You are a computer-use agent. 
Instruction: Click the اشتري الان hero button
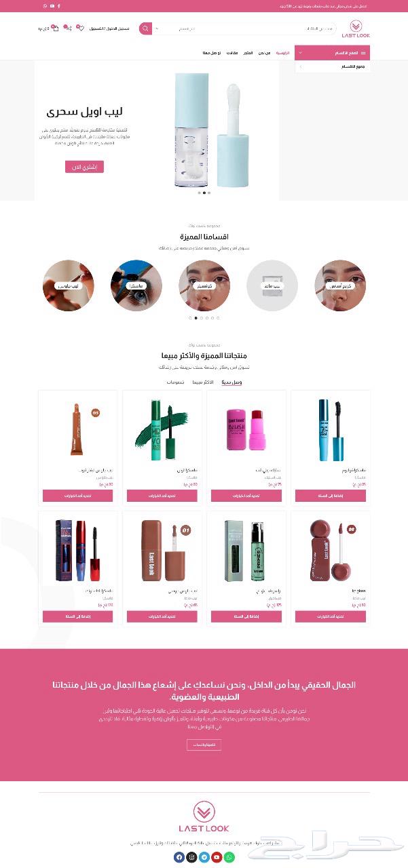(x=85, y=167)
